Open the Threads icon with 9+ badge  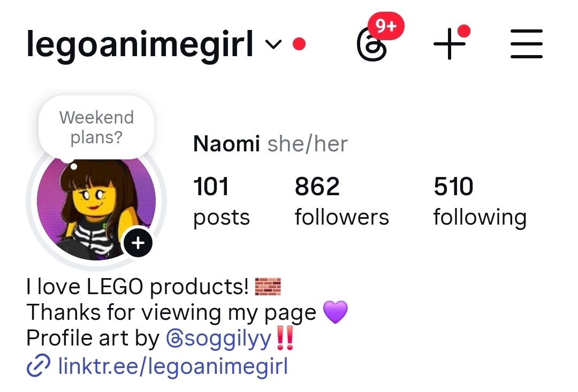click(x=372, y=45)
